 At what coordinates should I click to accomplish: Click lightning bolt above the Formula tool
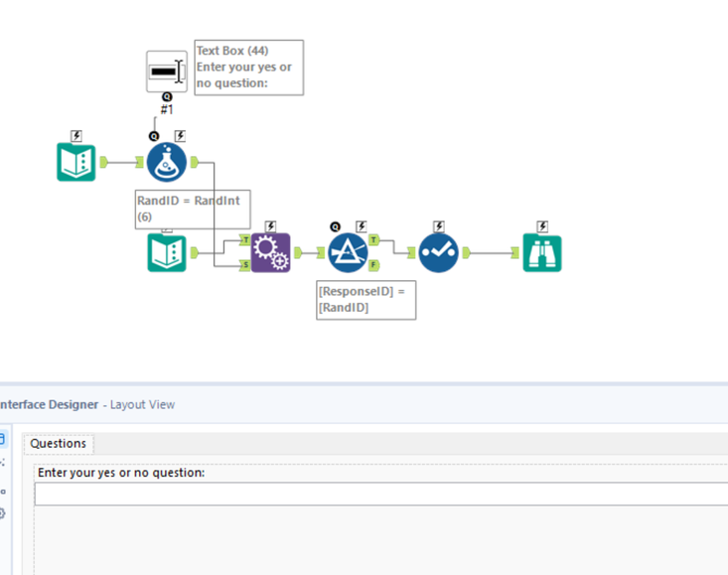(180, 136)
